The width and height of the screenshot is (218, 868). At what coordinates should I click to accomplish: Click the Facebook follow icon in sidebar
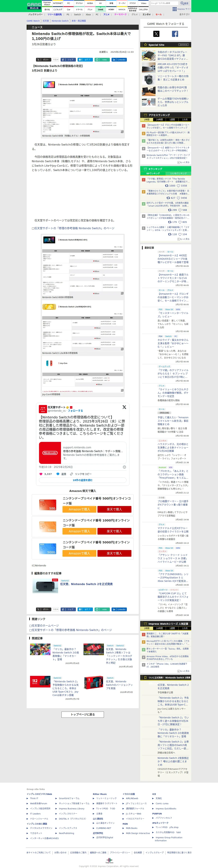point(175,34)
